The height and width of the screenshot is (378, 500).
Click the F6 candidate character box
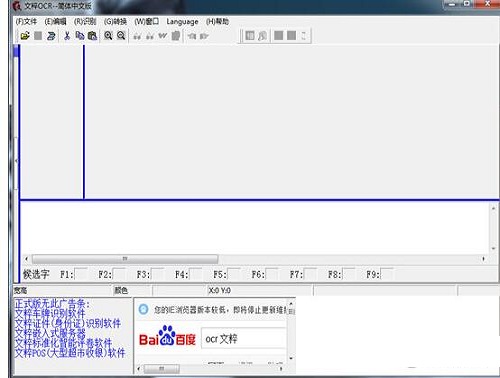pyautogui.click(x=272, y=274)
